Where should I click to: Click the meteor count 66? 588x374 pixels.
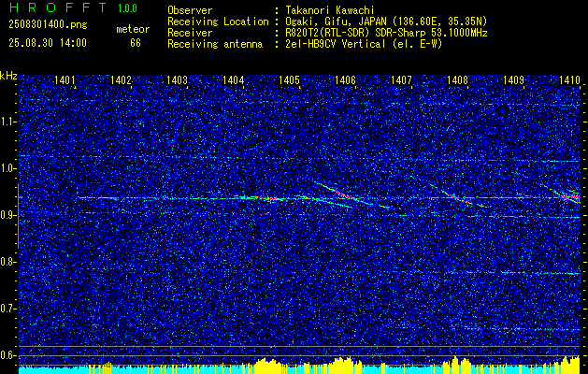click(x=136, y=43)
